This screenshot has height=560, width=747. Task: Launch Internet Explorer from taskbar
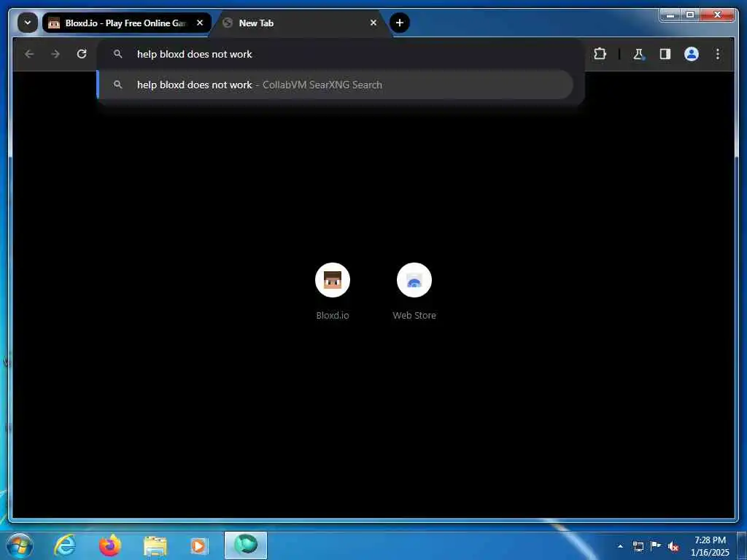pyautogui.click(x=65, y=545)
